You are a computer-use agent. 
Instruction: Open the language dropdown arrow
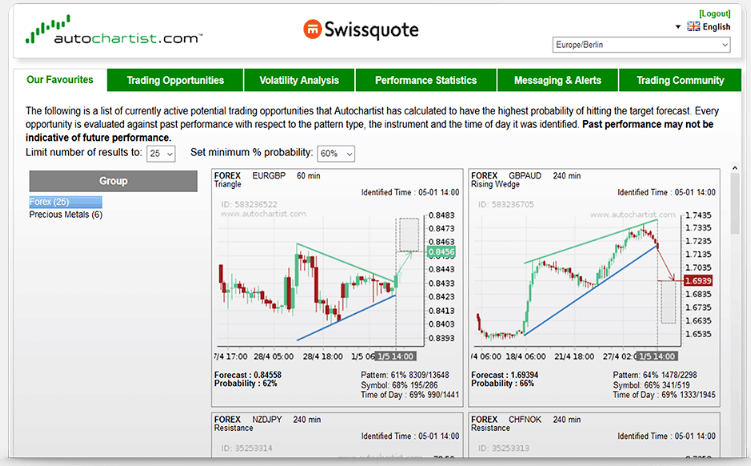(x=678, y=27)
